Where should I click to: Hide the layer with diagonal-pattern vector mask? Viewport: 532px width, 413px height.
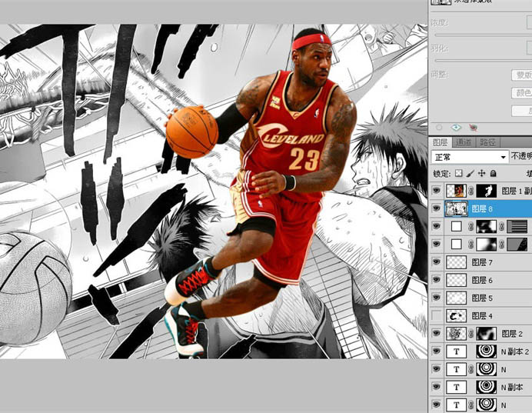coord(437,245)
